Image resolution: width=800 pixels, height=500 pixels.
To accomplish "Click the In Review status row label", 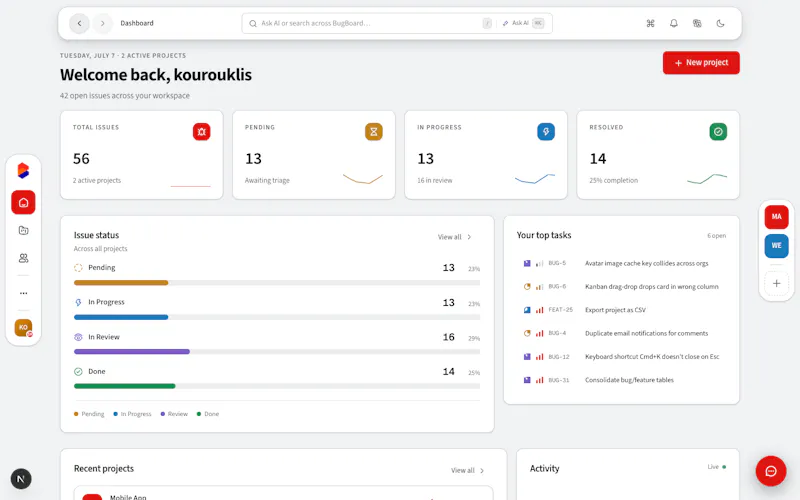I will [104, 337].
